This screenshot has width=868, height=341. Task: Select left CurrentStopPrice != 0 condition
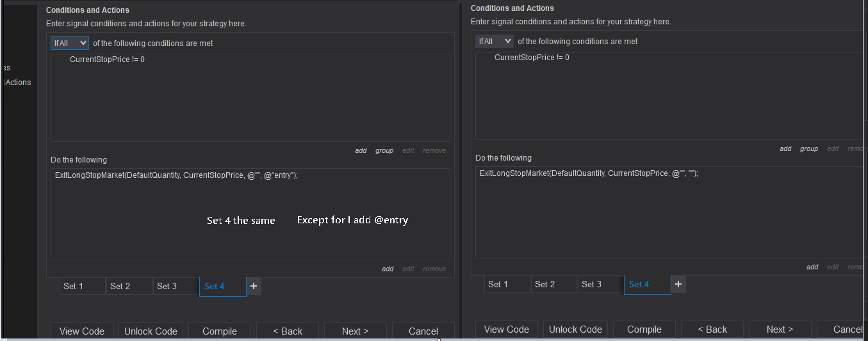point(107,59)
